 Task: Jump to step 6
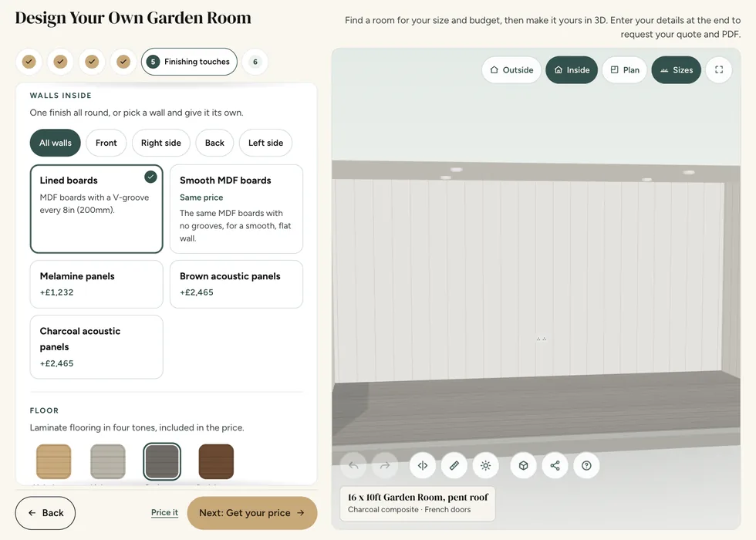[255, 62]
